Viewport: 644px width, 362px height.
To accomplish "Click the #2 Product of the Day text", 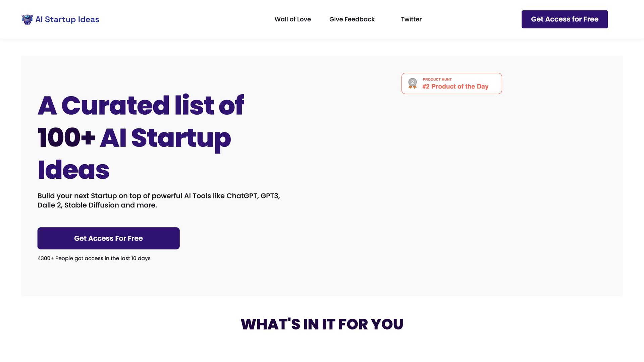I will point(455,86).
